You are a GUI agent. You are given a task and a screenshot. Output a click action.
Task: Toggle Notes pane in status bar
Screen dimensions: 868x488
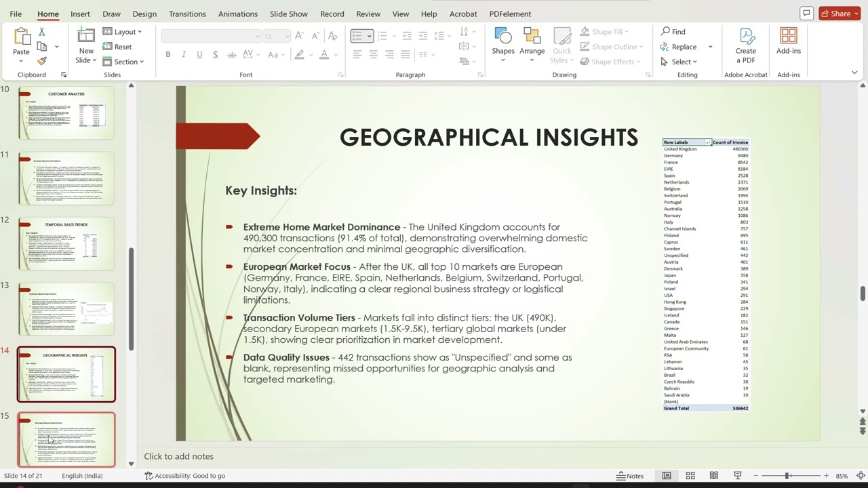[x=630, y=476]
